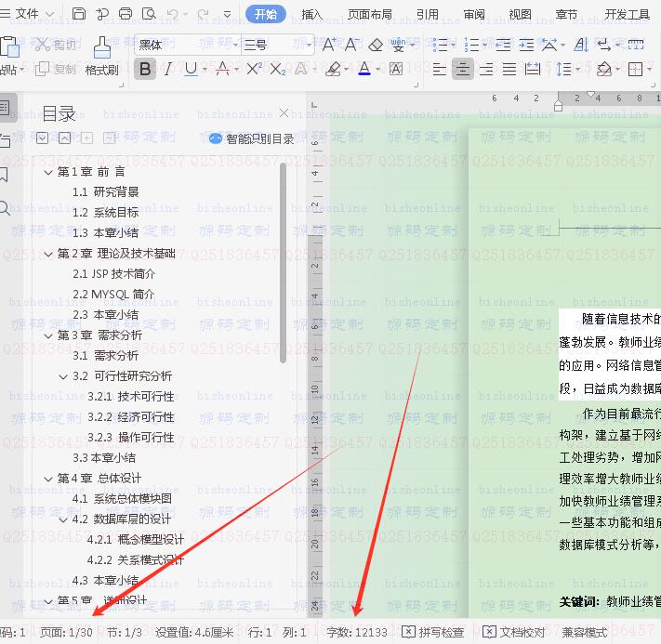Collapse the 3.2 可行性研究分析 node
This screenshot has height=644, width=661.
coord(63,376)
